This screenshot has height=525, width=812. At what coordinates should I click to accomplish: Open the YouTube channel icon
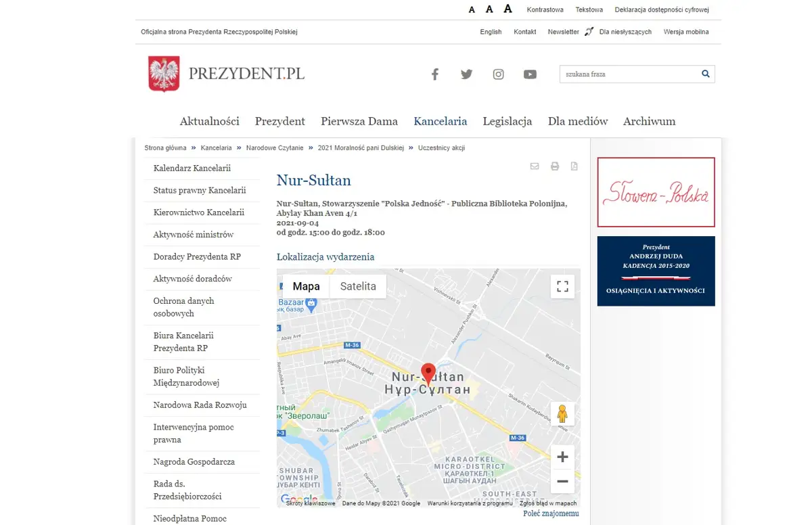(530, 74)
